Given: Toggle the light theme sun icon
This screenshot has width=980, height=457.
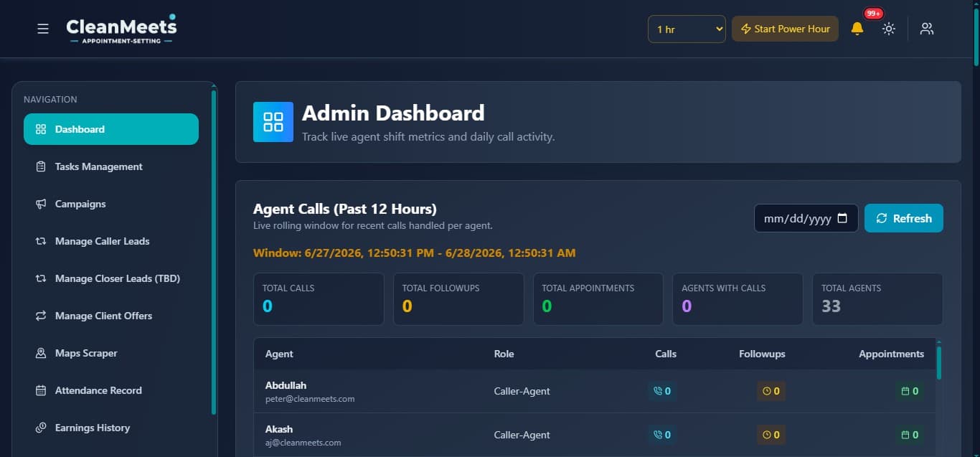Looking at the screenshot, I should tap(889, 29).
